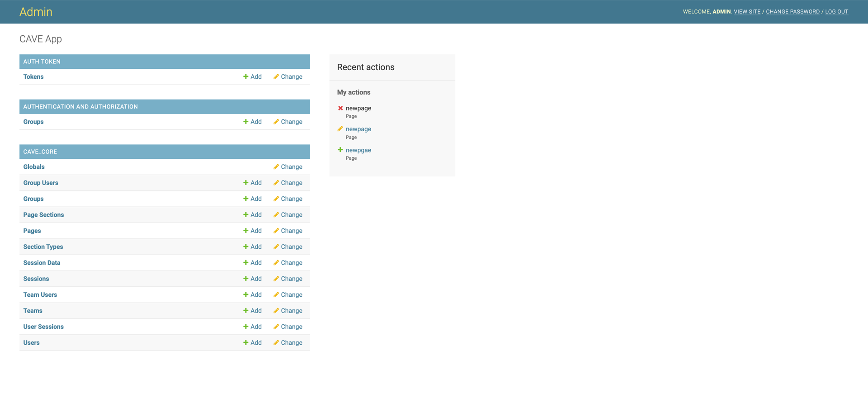Click the pencil icon next to Change for Globals
This screenshot has width=868, height=413.
pyautogui.click(x=276, y=167)
